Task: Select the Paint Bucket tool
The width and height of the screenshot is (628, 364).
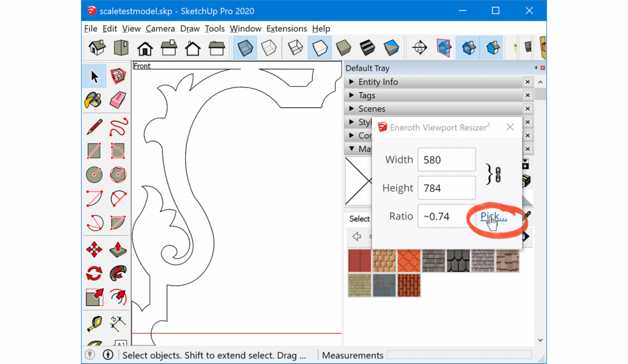Action: pyautogui.click(x=94, y=99)
